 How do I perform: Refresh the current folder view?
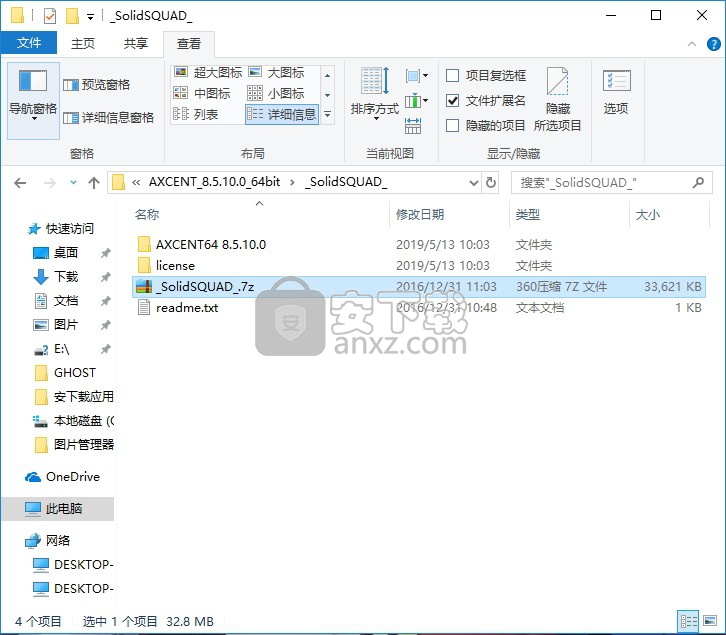(x=491, y=182)
